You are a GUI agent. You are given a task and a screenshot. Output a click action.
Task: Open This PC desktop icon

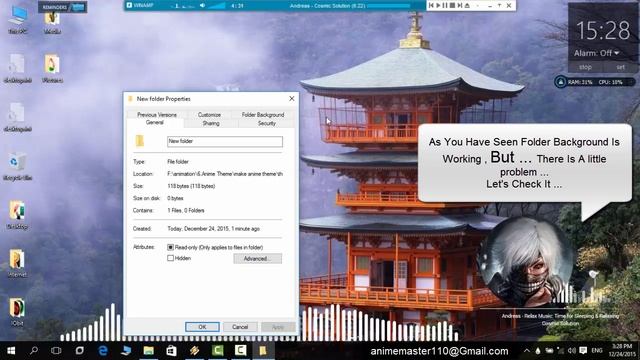pos(18,19)
